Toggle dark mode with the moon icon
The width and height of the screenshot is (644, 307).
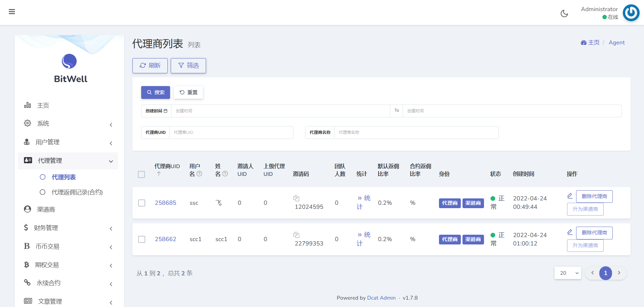click(564, 13)
